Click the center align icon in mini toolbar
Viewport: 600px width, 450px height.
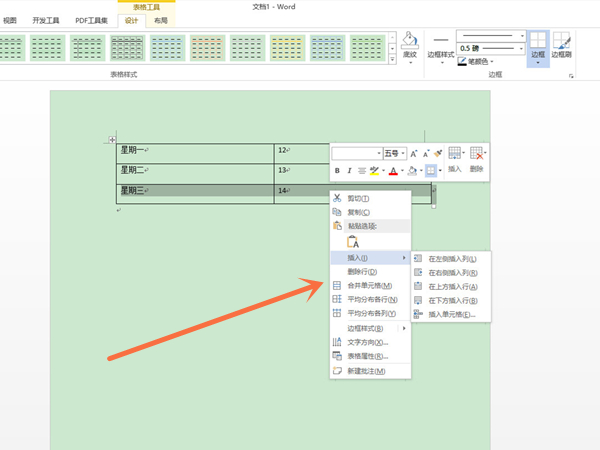point(363,171)
